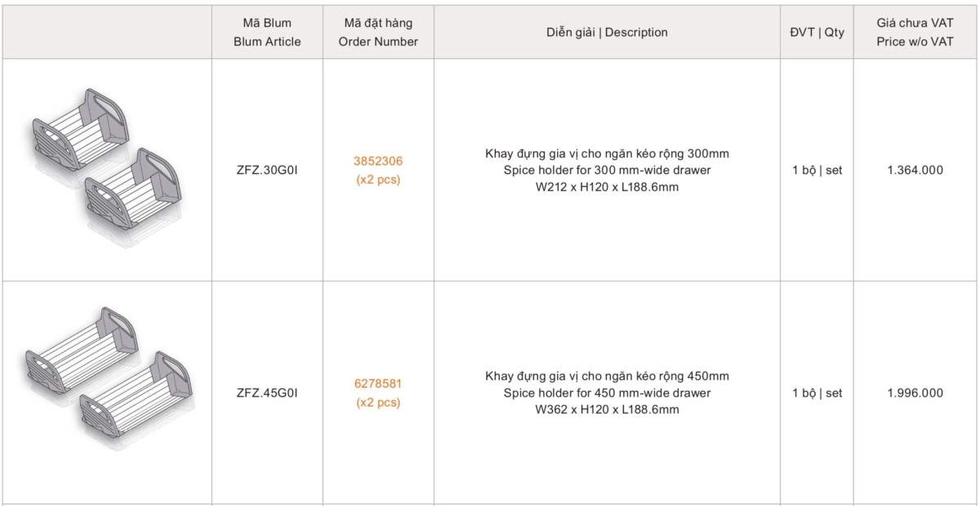Image resolution: width=980 pixels, height=506 pixels.
Task: Click the quantity cell in the ZFZ.30G0I row
Action: 817,171
